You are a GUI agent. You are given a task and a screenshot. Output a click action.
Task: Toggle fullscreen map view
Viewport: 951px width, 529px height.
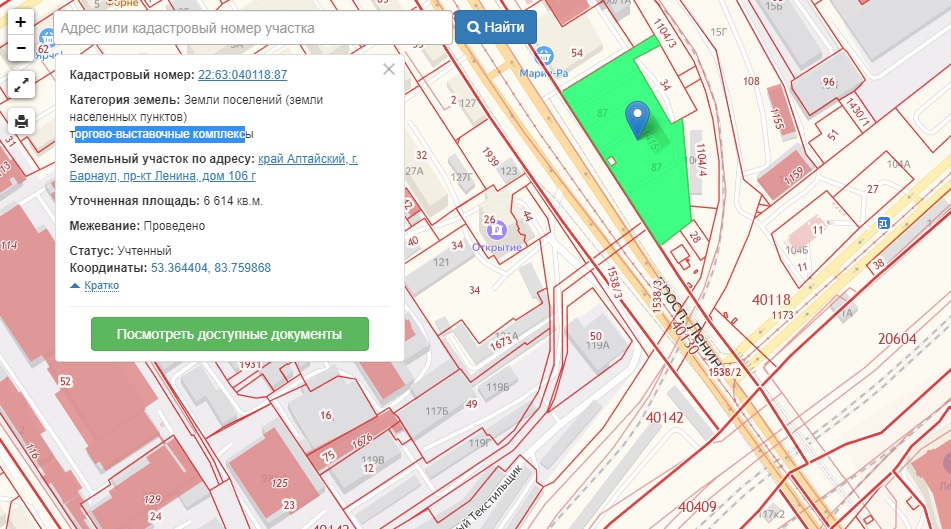(21, 85)
